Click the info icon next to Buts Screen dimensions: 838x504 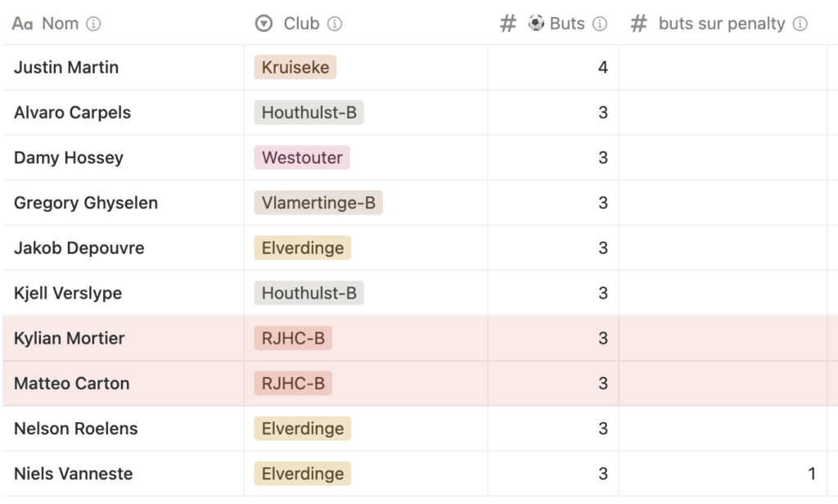[600, 24]
